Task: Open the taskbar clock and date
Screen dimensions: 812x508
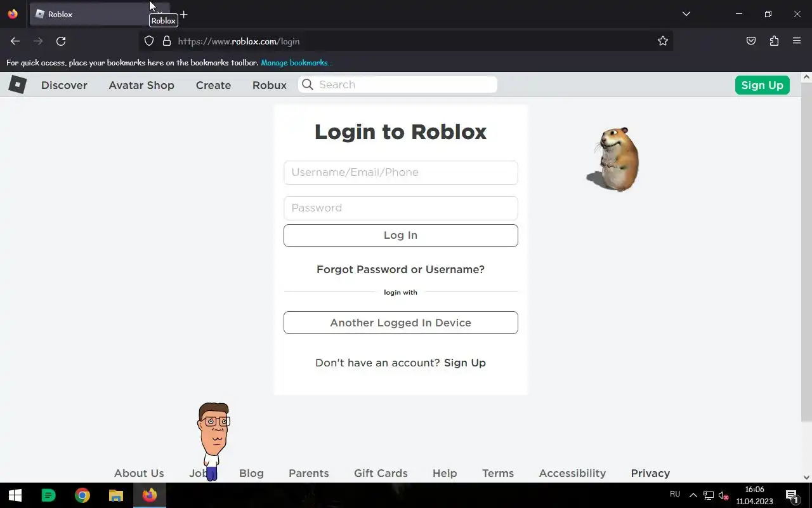Action: [754, 495]
